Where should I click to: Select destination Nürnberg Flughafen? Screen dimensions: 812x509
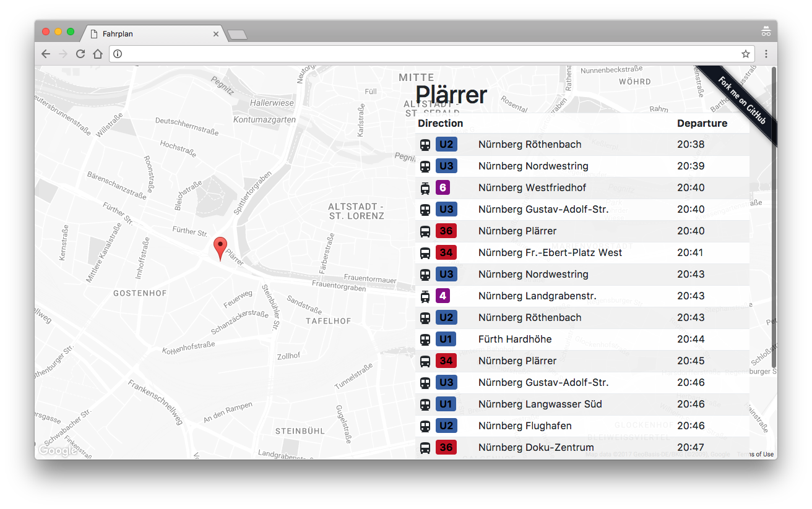(525, 426)
